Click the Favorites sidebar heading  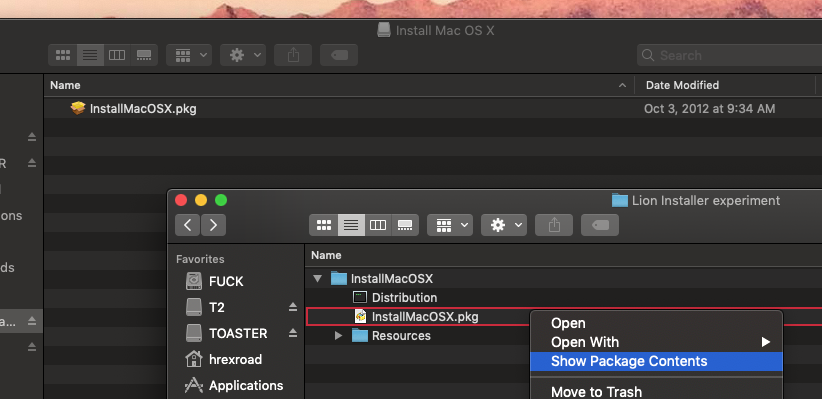(200, 259)
